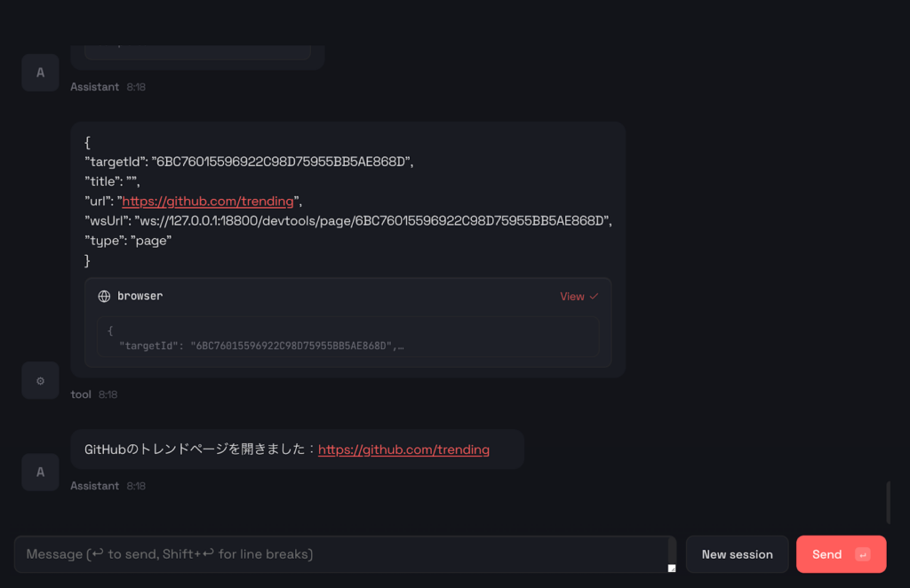The width and height of the screenshot is (910, 588).
Task: Click the globe icon beside the browser label
Action: (x=106, y=296)
